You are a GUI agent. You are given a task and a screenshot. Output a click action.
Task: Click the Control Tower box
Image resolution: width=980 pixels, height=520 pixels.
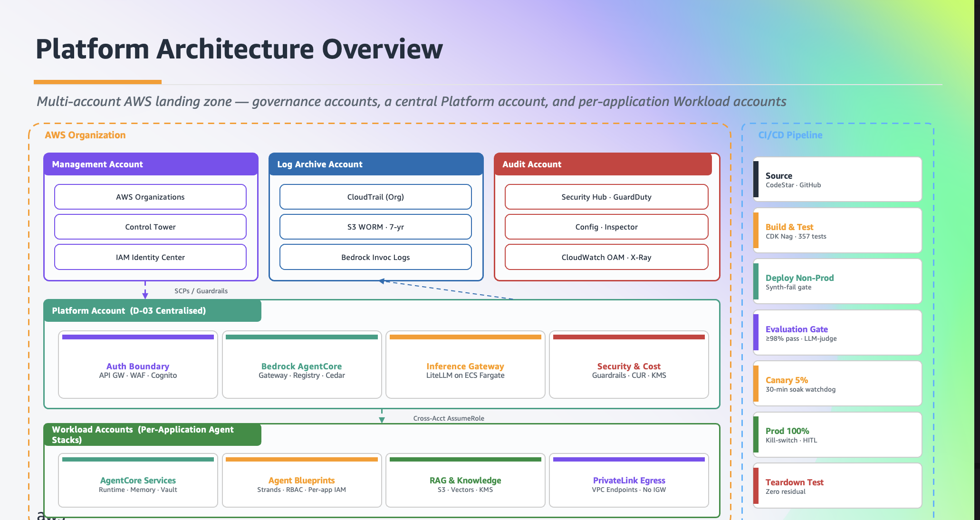point(150,227)
